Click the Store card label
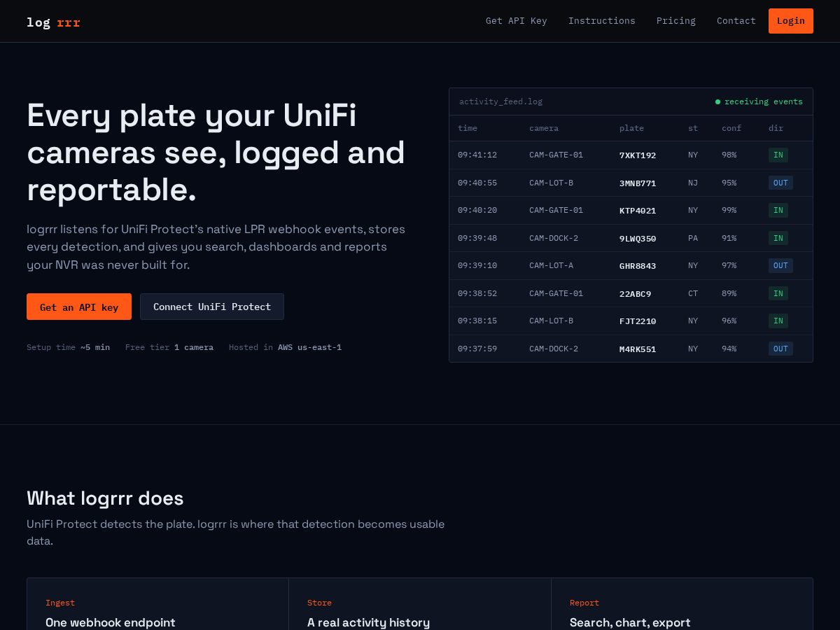The width and height of the screenshot is (840, 630). pos(319,603)
